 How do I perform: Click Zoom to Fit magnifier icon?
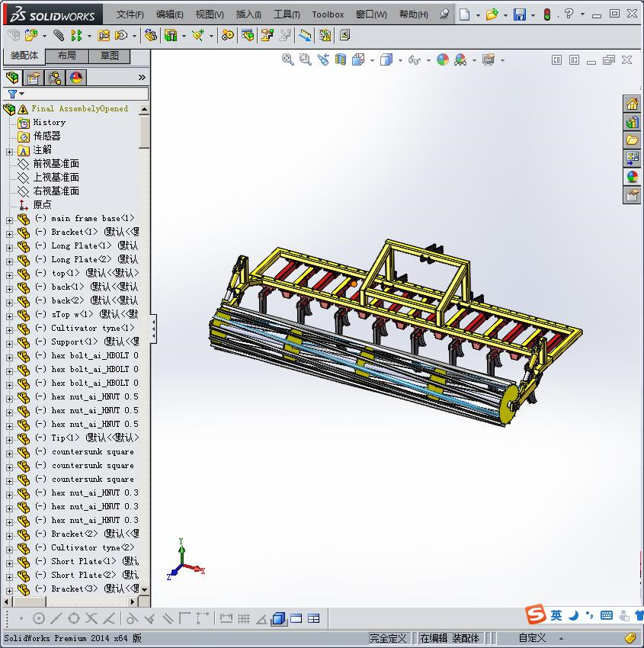click(x=288, y=60)
